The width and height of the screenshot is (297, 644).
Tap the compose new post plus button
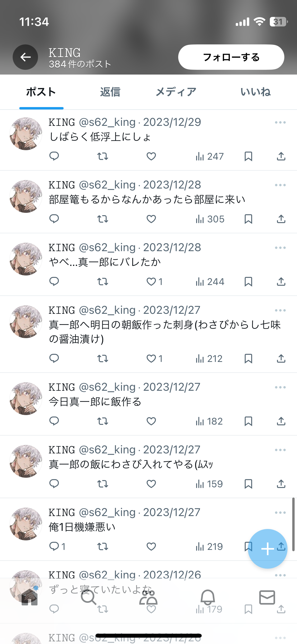point(267,549)
